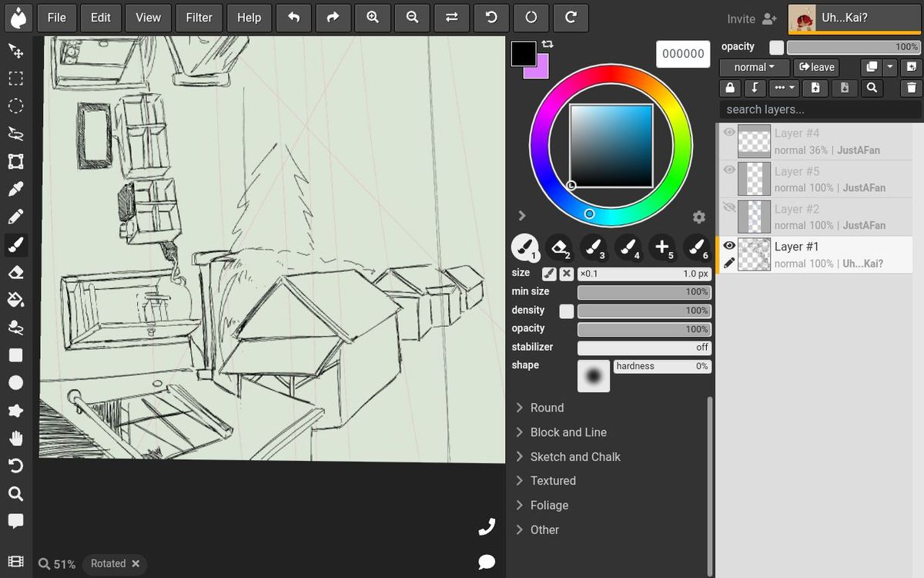The height and width of the screenshot is (578, 924).
Task: Select the Star shape tool
Action: click(x=15, y=411)
